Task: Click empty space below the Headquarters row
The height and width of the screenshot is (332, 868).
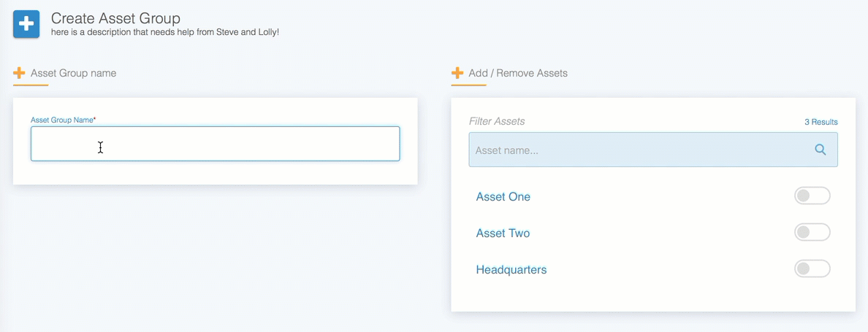Action: 653,296
